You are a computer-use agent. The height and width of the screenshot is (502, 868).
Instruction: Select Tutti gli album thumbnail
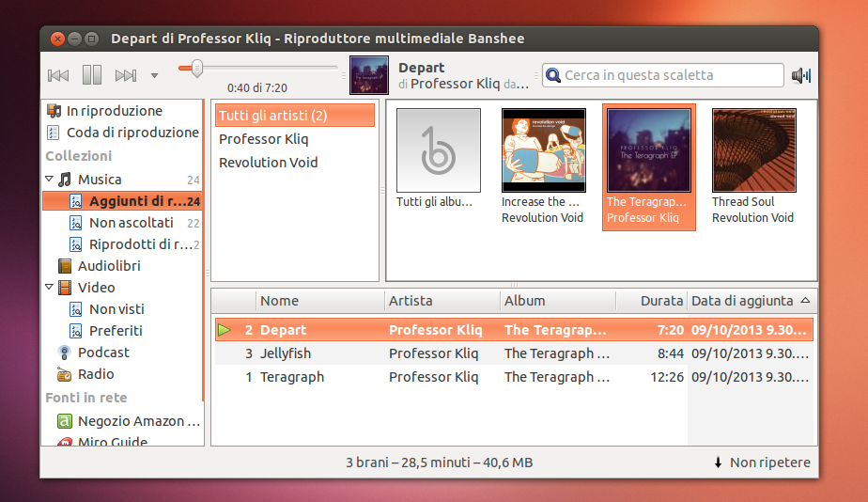(439, 150)
